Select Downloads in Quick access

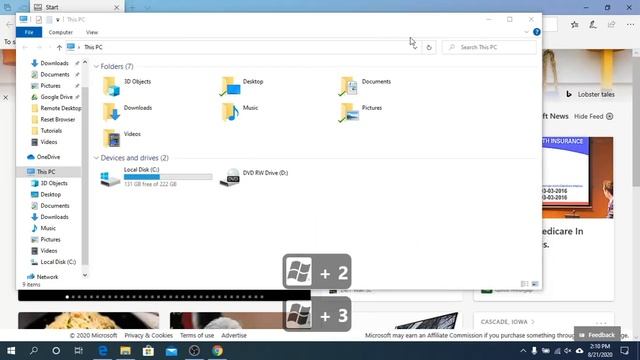[54, 63]
